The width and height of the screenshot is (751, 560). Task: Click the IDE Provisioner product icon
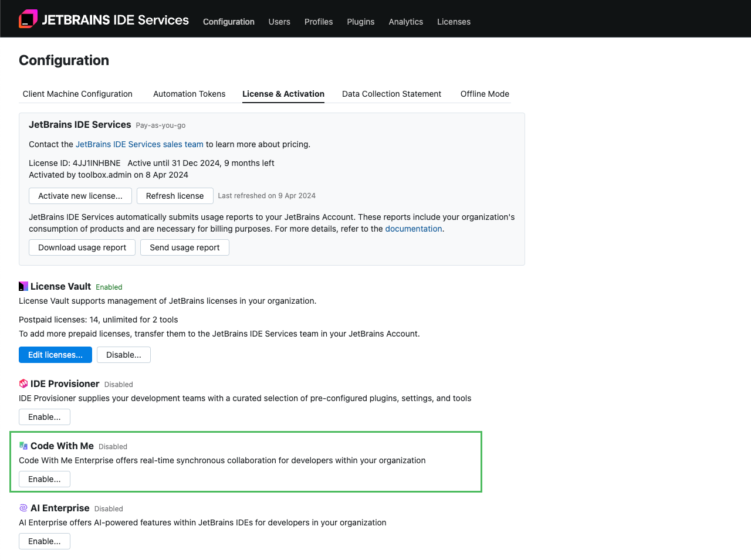coord(23,383)
